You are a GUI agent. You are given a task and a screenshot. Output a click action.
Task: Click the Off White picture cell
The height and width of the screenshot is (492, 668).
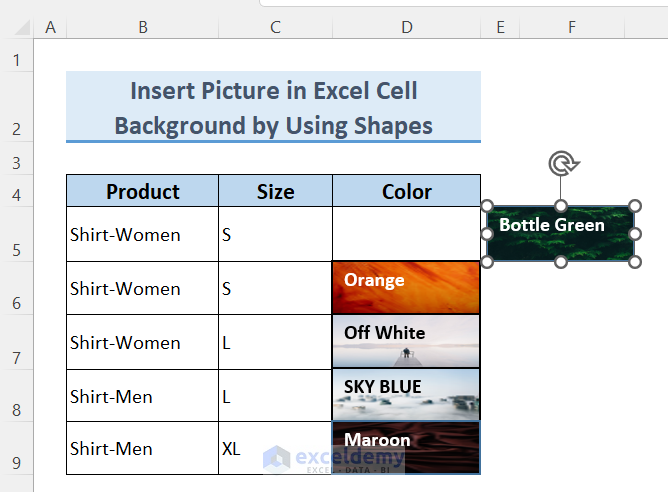(406, 341)
